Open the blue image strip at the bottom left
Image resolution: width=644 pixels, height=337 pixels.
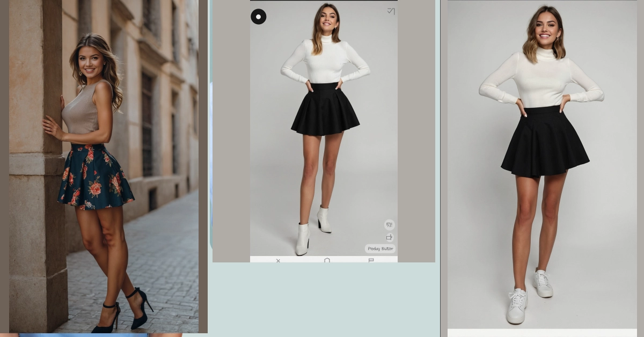(83, 335)
